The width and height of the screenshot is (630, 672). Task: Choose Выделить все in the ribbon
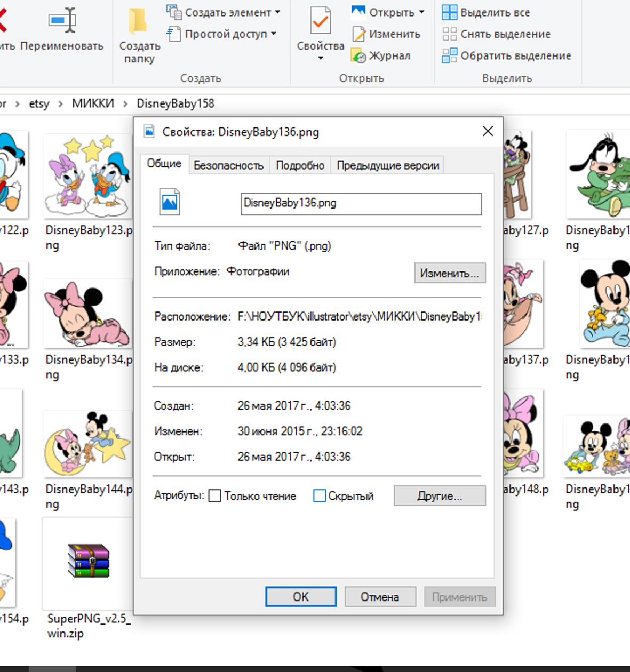487,12
